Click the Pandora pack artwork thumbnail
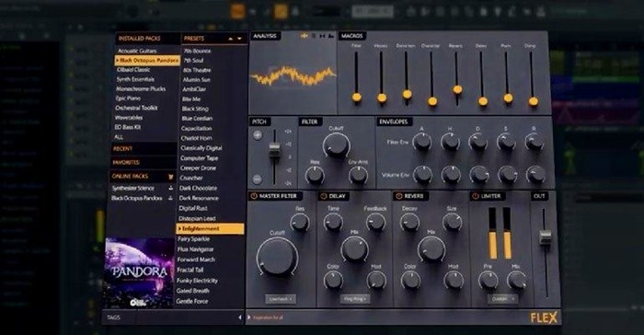This screenshot has width=644, height=335. point(140,272)
